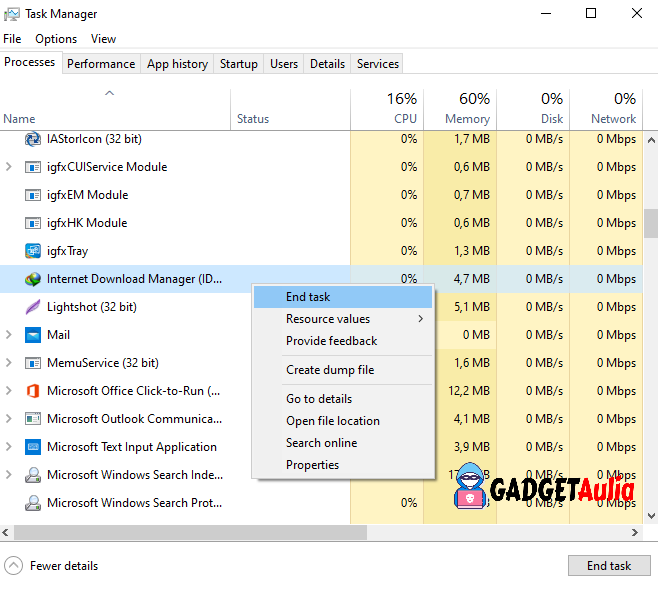Select the igfxTray process name
Viewport: 658px width, 589px height.
point(68,251)
